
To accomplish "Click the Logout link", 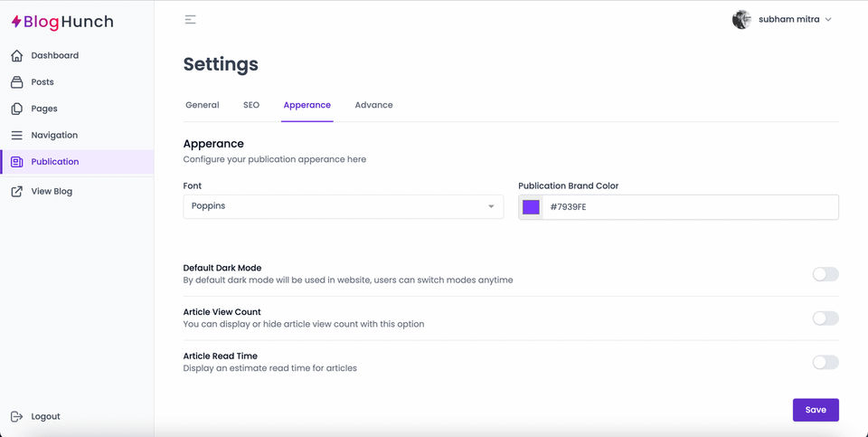I will (45, 416).
